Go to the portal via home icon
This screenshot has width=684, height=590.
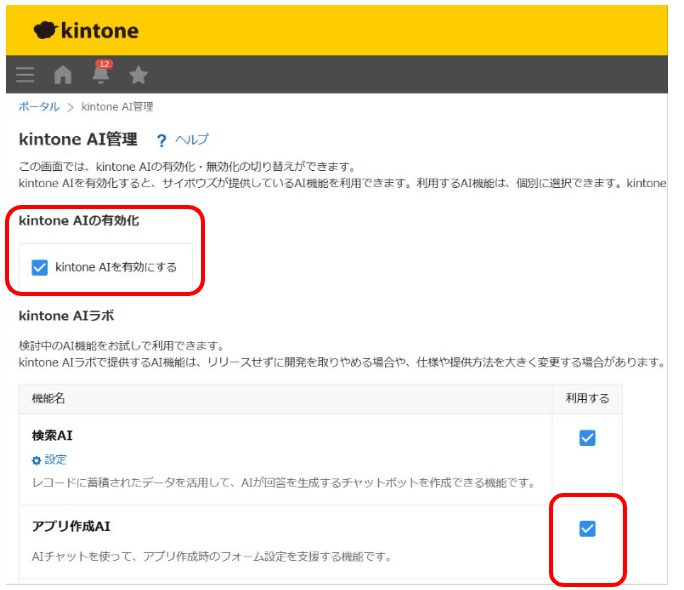(63, 75)
